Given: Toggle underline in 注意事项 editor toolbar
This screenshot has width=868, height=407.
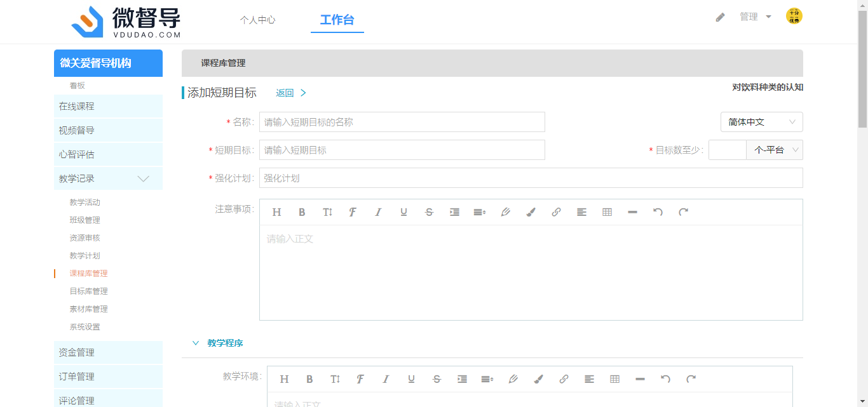Looking at the screenshot, I should [403, 212].
